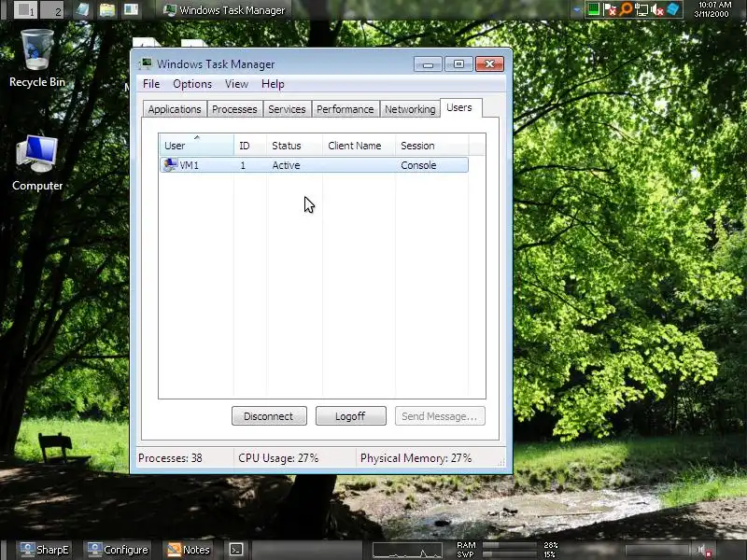Sort by Client Name column header
The height and width of the screenshot is (560, 747).
(359, 145)
